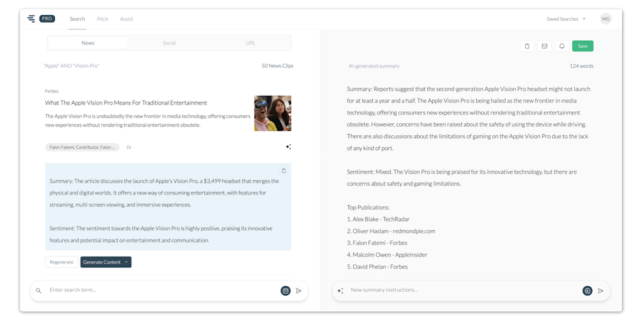Open the MG user avatar
The width and height of the screenshot is (644, 322).
click(x=606, y=19)
